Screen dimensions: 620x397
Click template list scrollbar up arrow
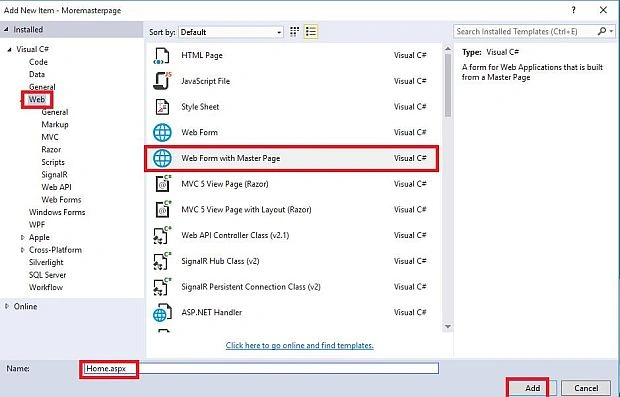[x=448, y=49]
